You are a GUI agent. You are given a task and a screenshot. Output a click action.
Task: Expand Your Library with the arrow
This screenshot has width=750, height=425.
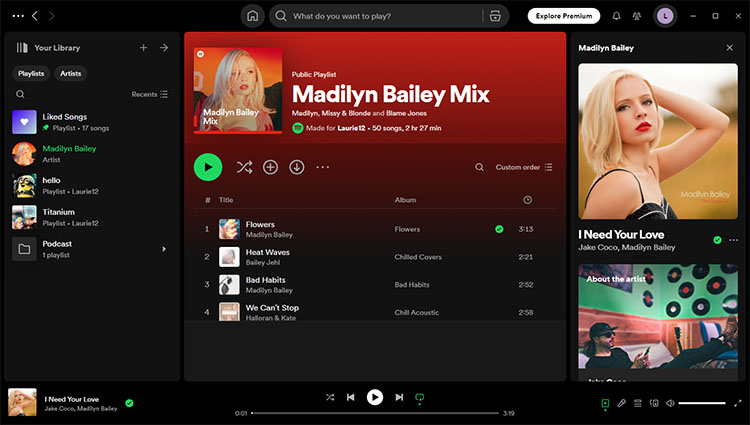click(164, 47)
